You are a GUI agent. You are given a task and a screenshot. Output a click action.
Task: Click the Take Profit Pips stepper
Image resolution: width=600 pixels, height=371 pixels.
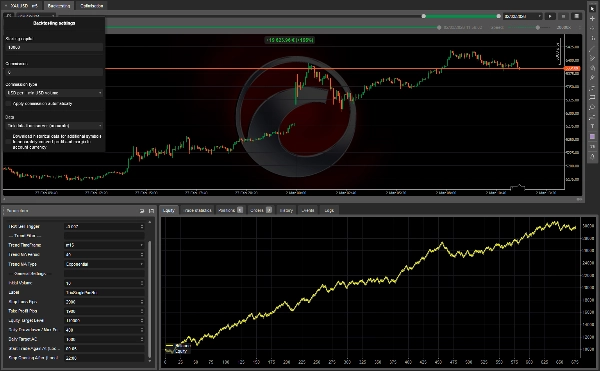click(x=142, y=311)
